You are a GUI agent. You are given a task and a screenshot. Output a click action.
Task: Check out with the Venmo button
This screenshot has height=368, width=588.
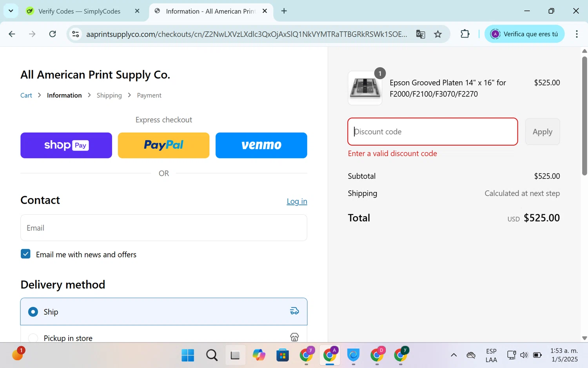click(x=261, y=145)
